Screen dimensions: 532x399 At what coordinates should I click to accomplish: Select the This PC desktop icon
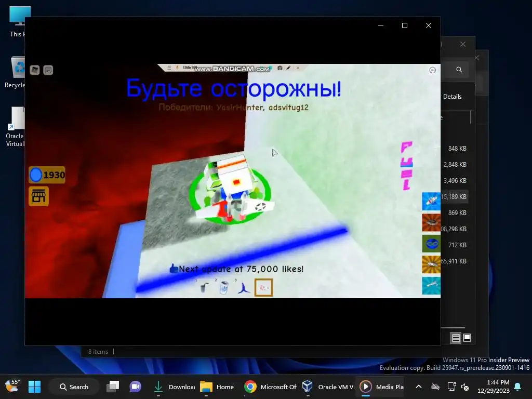click(x=16, y=22)
